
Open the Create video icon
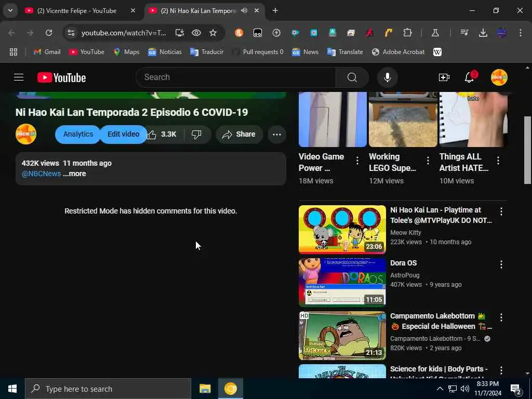[x=444, y=77]
